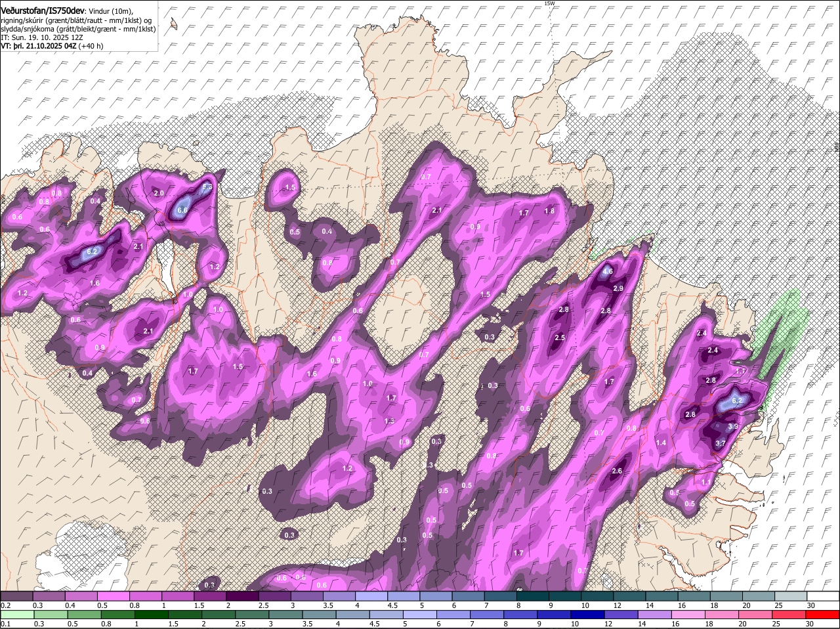The image size is (840, 629).
Task: Click the 2.6 precipitation value on the map
Action: [617, 471]
